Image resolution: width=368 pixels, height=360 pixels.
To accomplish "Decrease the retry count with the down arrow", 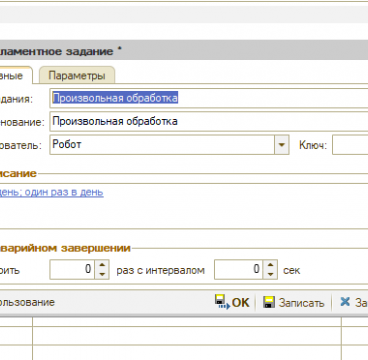I will click(102, 274).
